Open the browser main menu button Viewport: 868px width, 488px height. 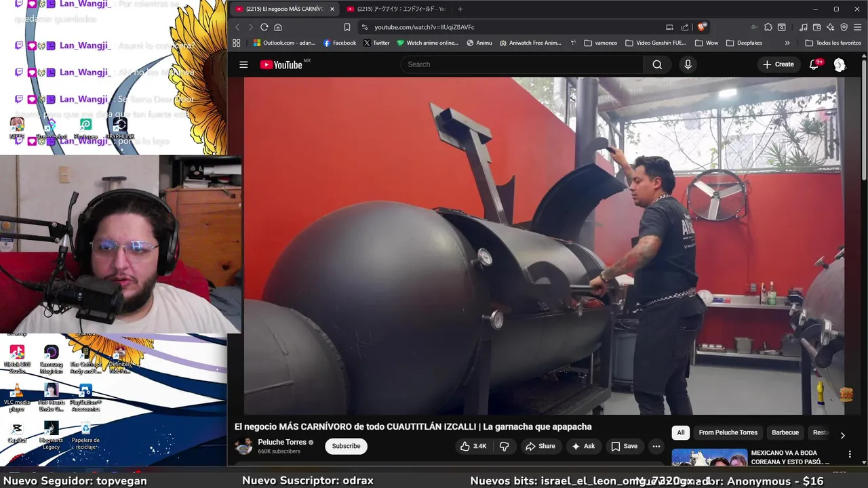[x=858, y=27]
